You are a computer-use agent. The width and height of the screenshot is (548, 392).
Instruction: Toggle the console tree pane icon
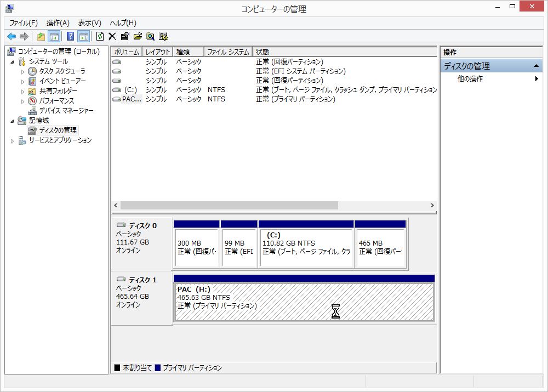coord(54,36)
